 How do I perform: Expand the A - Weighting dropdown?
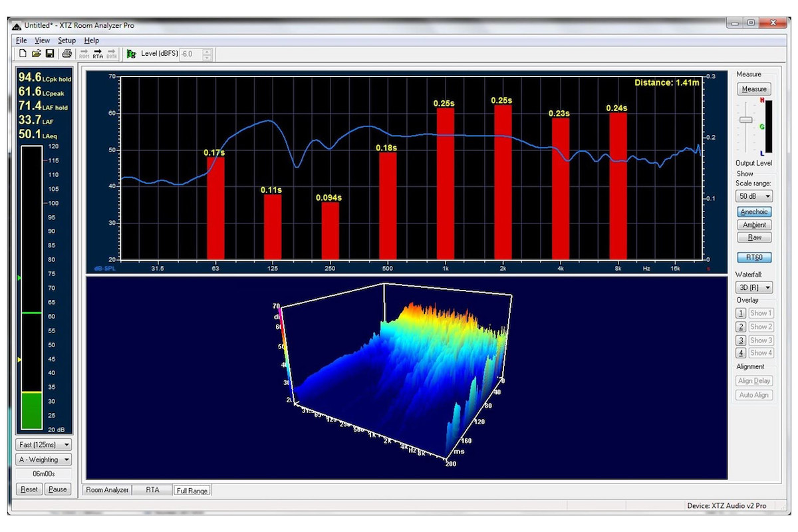pos(44,460)
